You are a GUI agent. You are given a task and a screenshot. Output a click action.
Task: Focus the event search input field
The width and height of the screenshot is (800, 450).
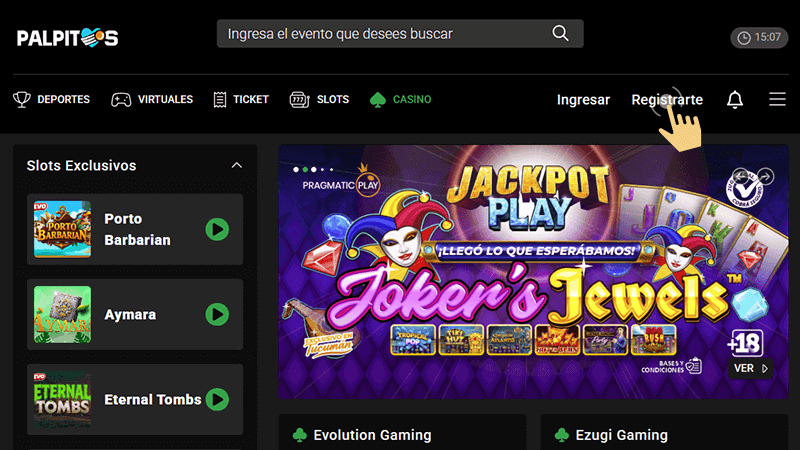tap(385, 34)
